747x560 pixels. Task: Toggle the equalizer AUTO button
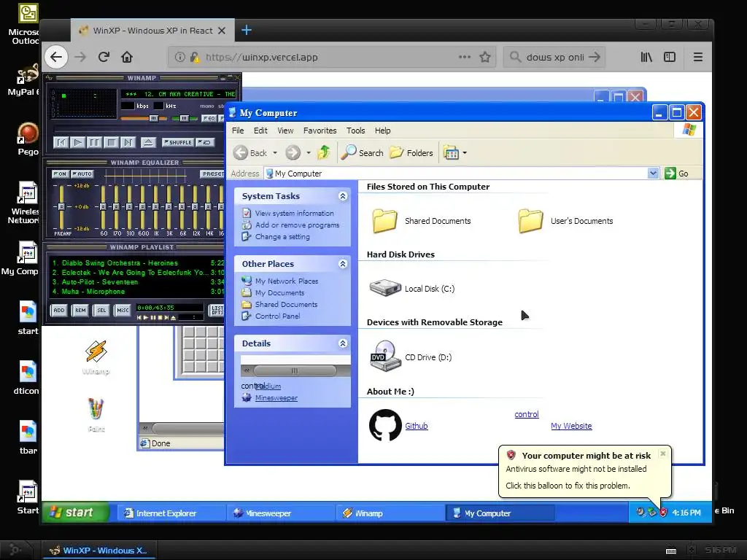tap(82, 174)
